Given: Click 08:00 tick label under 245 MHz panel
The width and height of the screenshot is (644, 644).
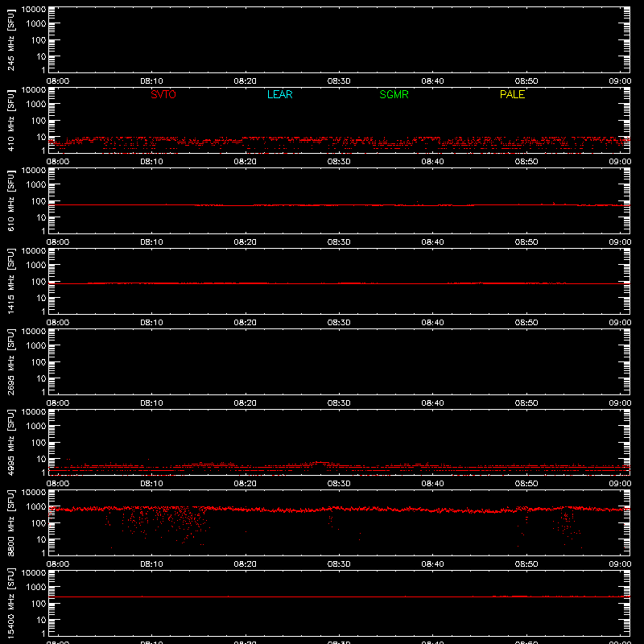Looking at the screenshot, I should click(x=58, y=81).
